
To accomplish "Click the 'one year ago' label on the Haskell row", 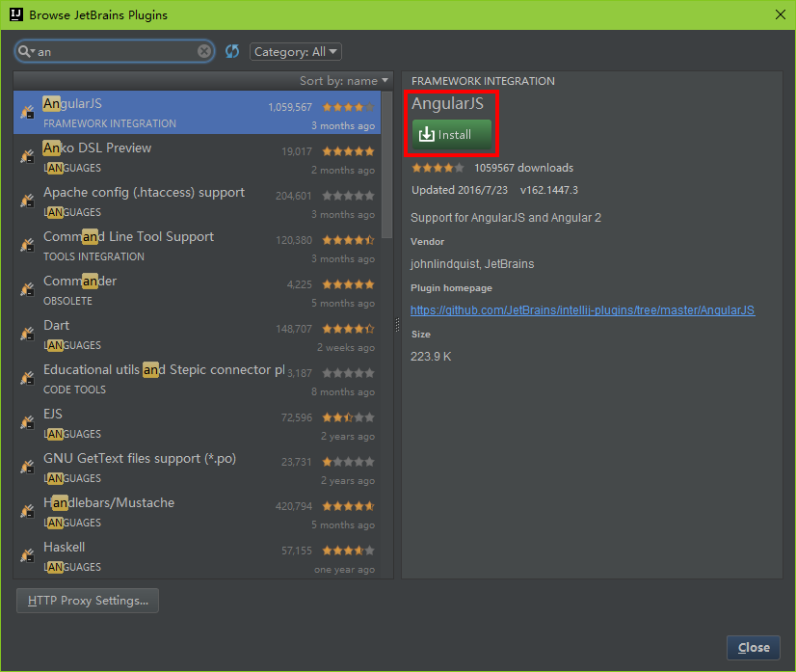I will tap(344, 570).
